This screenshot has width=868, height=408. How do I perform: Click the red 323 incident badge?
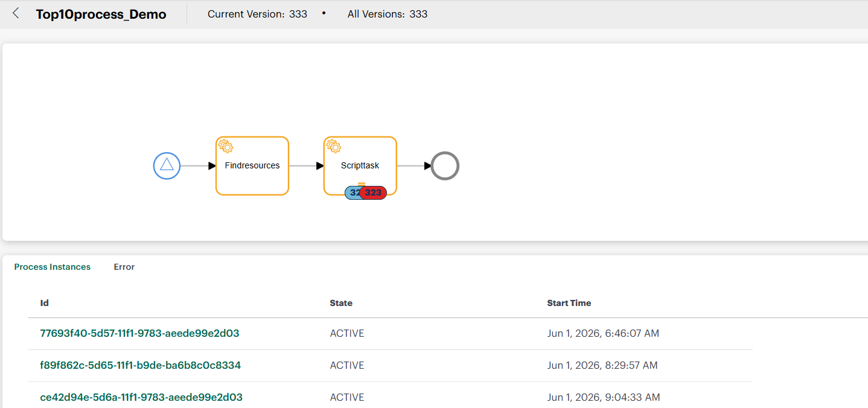[374, 193]
